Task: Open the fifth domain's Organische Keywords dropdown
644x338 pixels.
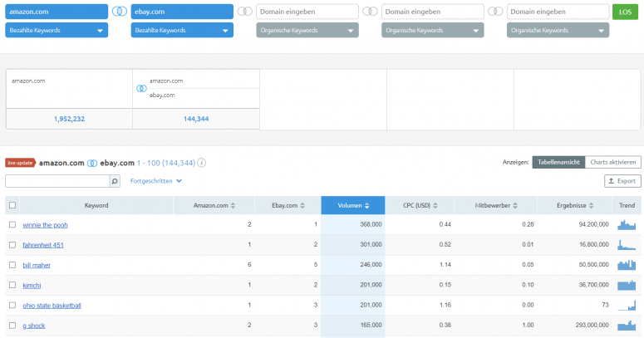Action: [558, 30]
